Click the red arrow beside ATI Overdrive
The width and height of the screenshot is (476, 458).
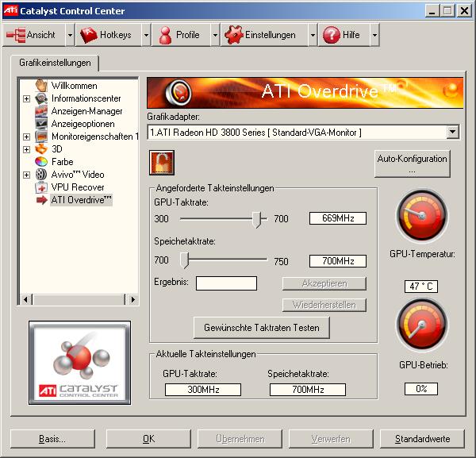(41, 200)
